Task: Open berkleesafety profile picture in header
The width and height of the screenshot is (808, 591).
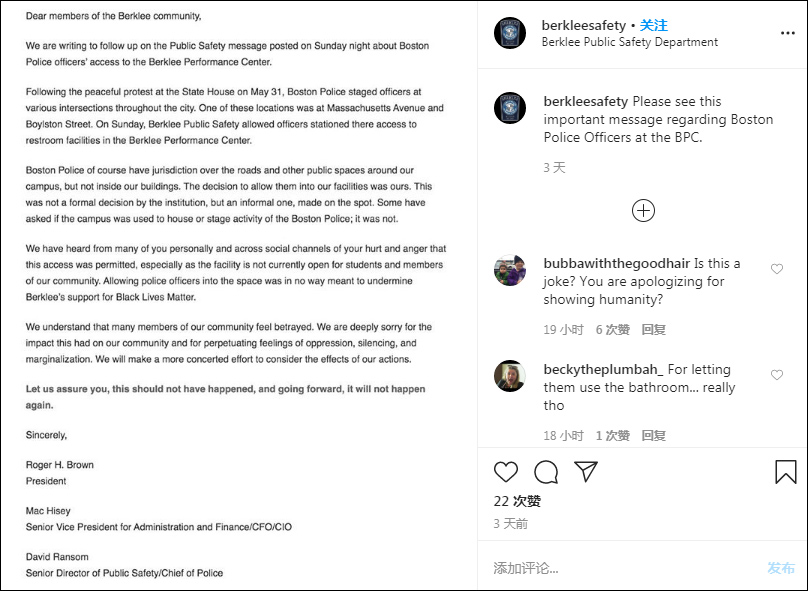Action: coord(510,33)
